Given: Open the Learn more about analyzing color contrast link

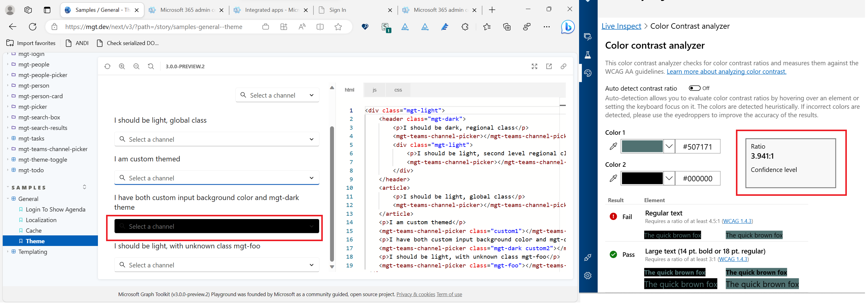Looking at the screenshot, I should click(727, 71).
